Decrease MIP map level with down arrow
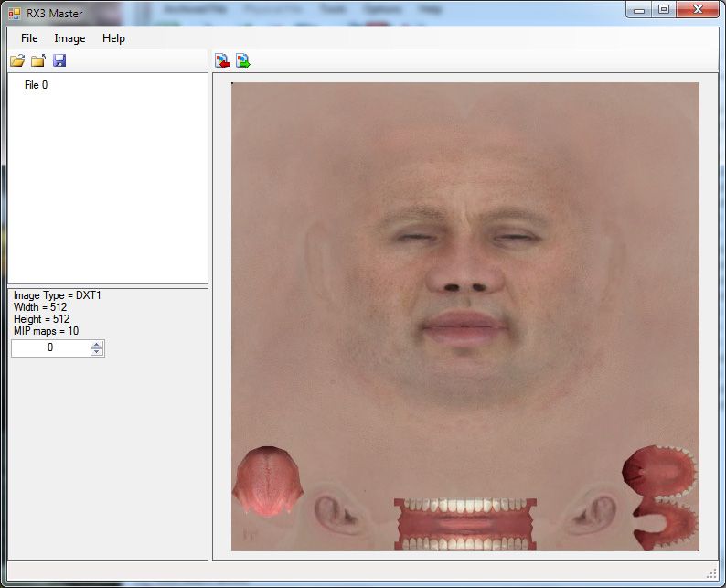This screenshot has height=588, width=726. 97,352
